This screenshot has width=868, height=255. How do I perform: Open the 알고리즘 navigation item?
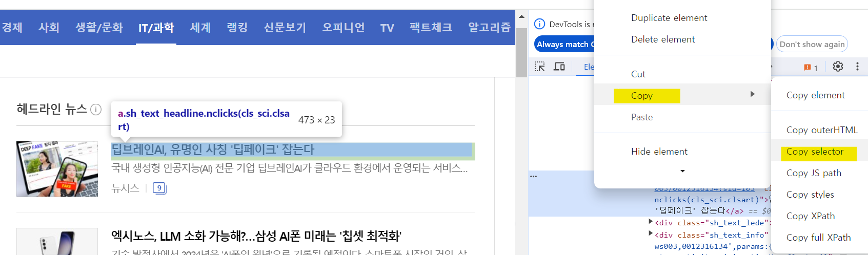490,28
